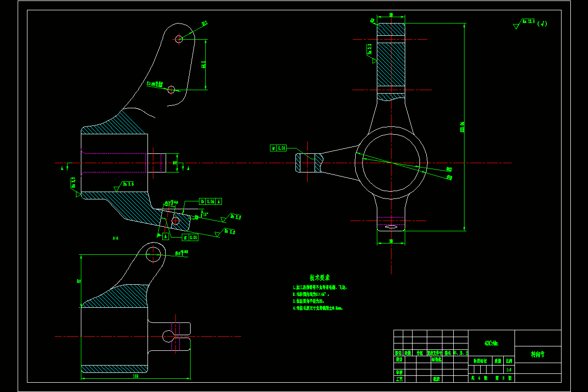This screenshot has width=588, height=392.
Task: Click the 第 3 张 sheet number text
Action: pos(503,378)
